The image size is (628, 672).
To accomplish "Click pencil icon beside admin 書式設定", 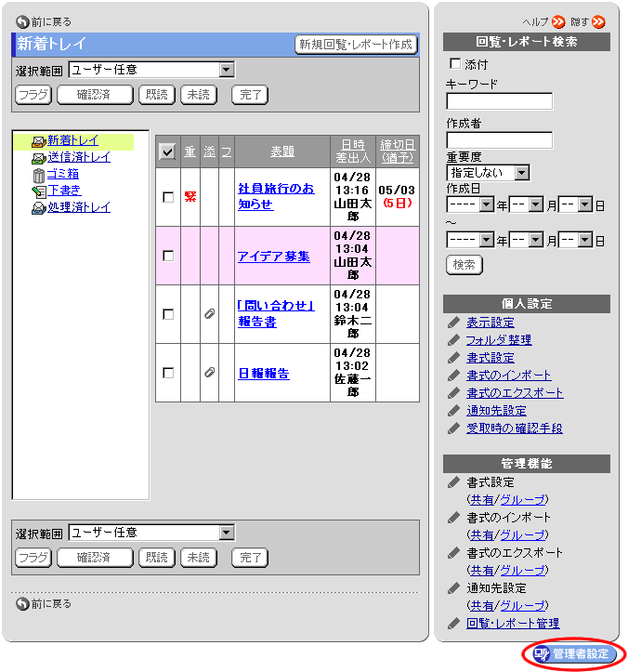I will [453, 482].
